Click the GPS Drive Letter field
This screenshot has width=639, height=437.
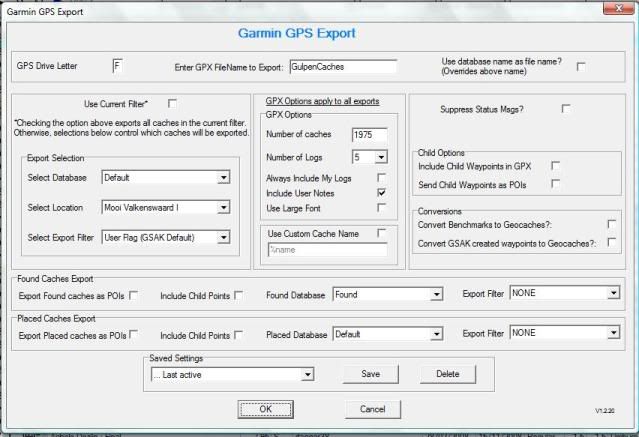point(120,66)
